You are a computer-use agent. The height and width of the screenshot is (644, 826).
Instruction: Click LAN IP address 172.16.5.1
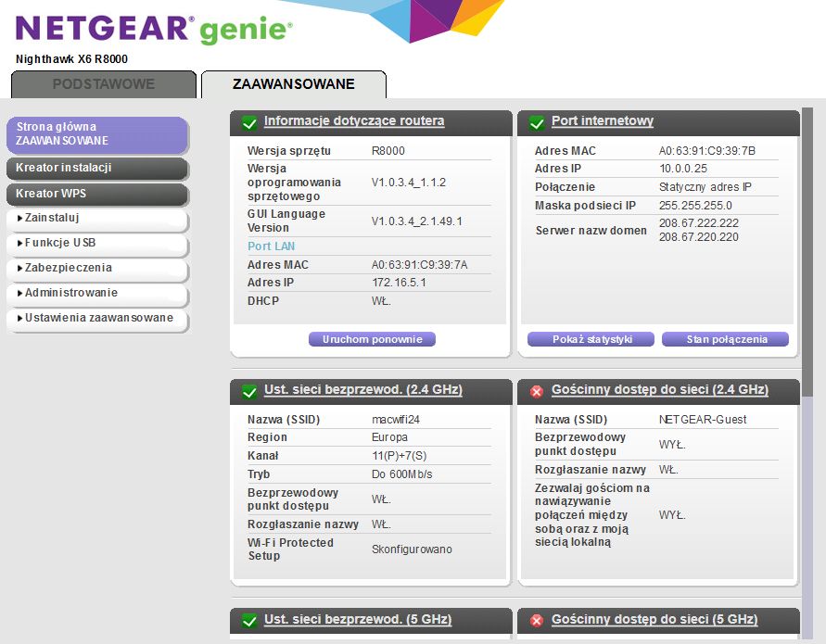(x=399, y=283)
